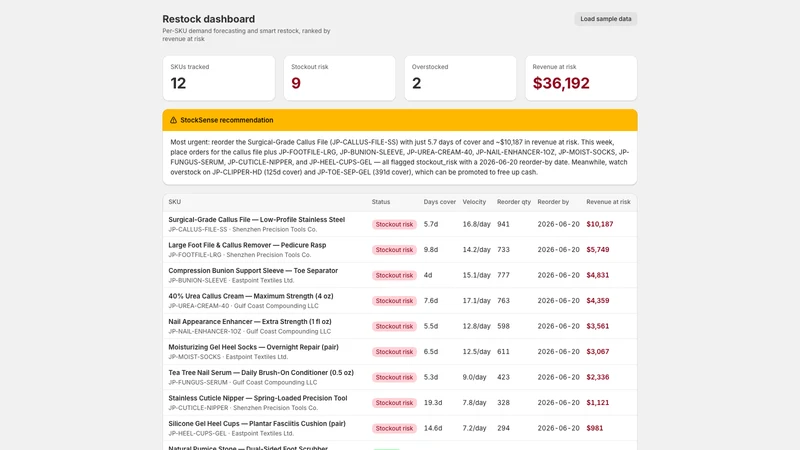Click the Revenue at risk value $36,192

click(x=561, y=83)
